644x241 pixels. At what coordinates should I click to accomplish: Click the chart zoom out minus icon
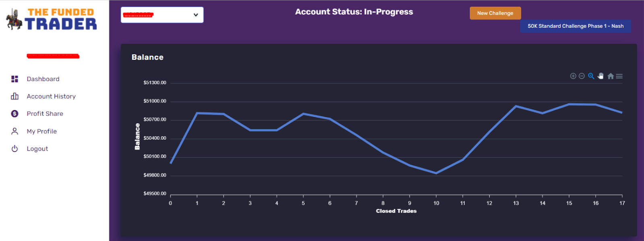click(x=582, y=76)
